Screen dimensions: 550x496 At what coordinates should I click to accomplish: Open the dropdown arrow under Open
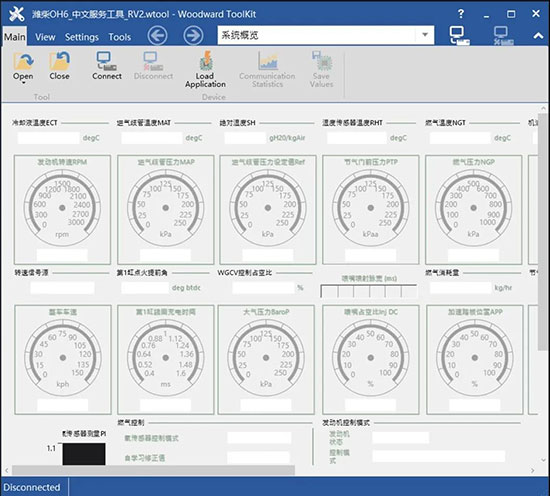pos(24,83)
